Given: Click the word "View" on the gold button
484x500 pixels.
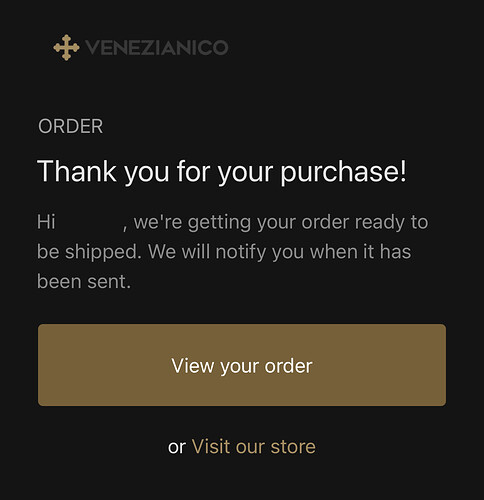Looking at the screenshot, I should click(193, 366).
